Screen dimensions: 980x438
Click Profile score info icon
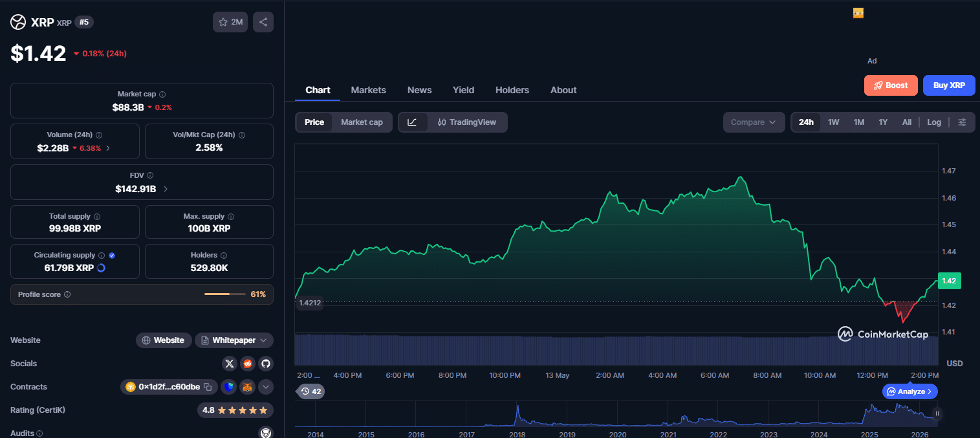point(67,294)
